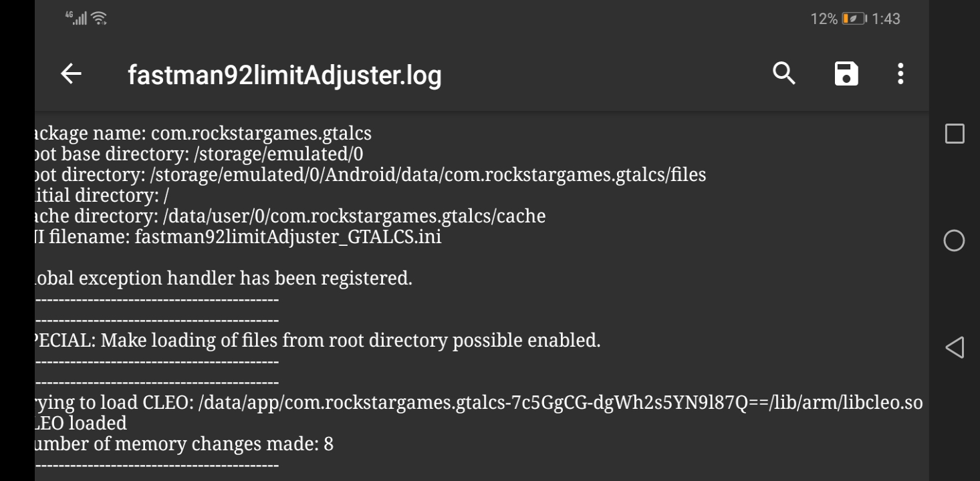Open search with the magnifier icon
This screenshot has height=481, width=980.
(784, 73)
